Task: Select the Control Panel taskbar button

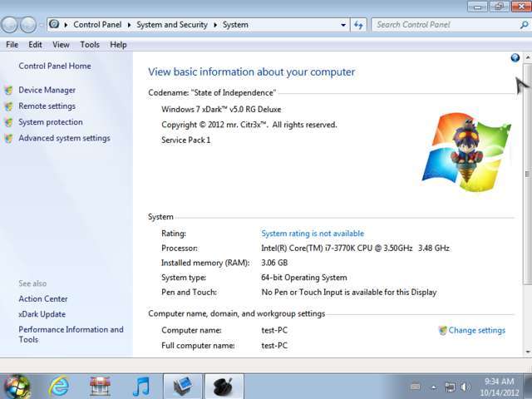Action: (x=183, y=387)
